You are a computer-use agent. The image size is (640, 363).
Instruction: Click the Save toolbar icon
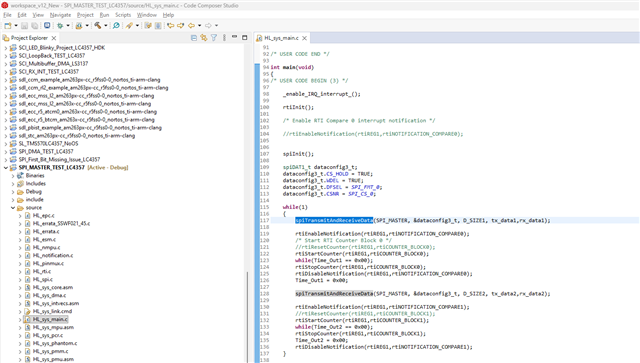[24, 25]
